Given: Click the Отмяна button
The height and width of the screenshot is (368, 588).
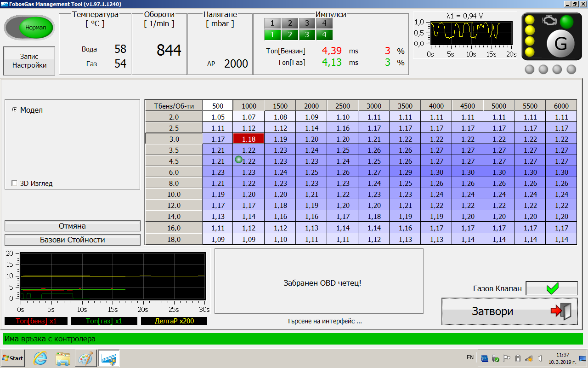Looking at the screenshot, I should [72, 226].
